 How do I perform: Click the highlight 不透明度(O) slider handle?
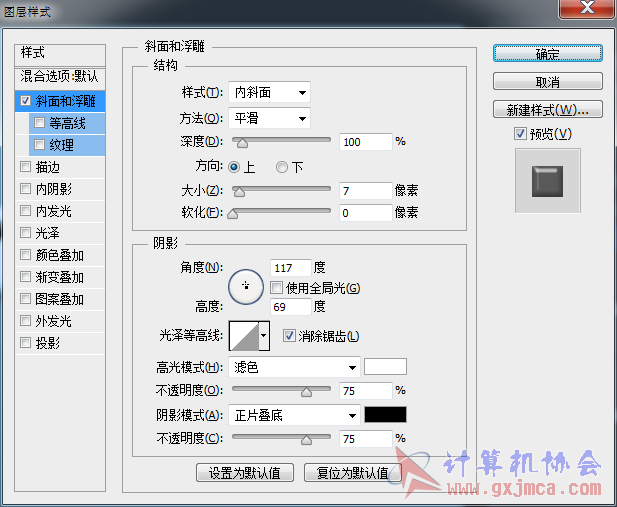tap(307, 392)
